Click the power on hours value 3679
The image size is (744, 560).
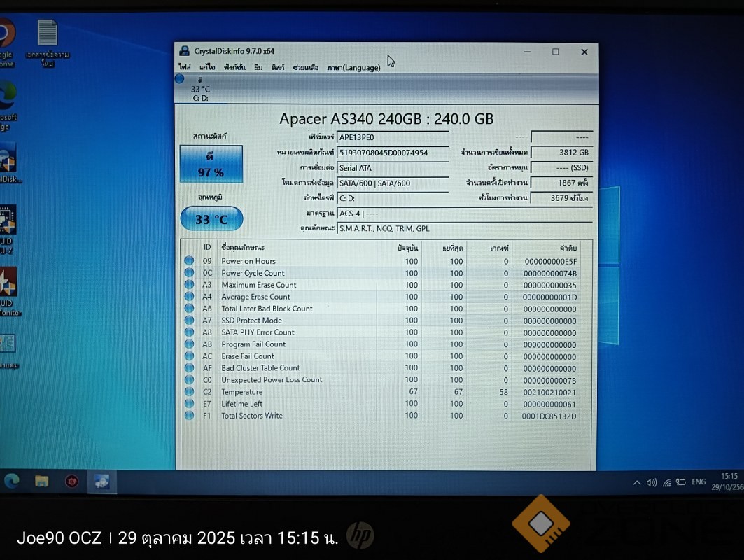click(561, 198)
